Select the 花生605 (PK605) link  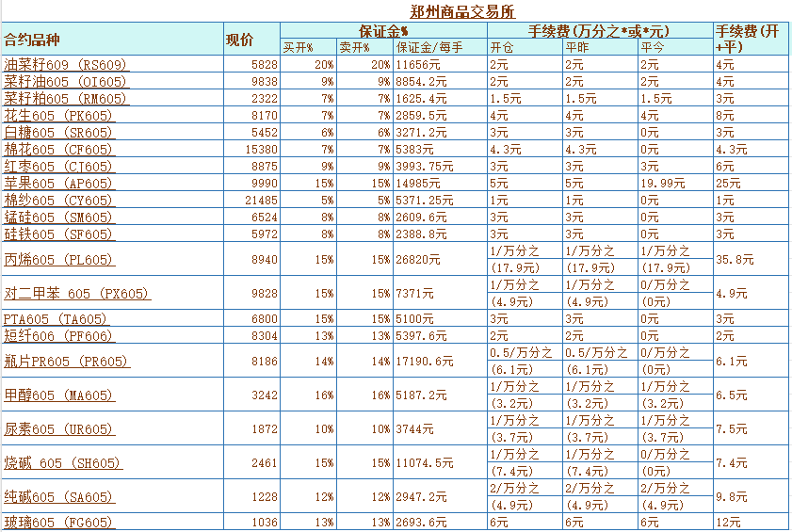point(58,116)
